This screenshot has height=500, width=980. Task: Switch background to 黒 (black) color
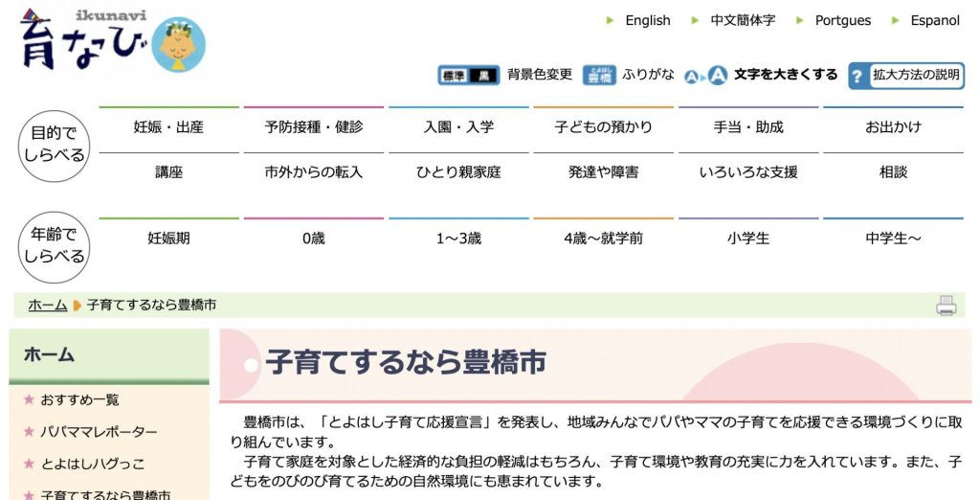point(484,76)
